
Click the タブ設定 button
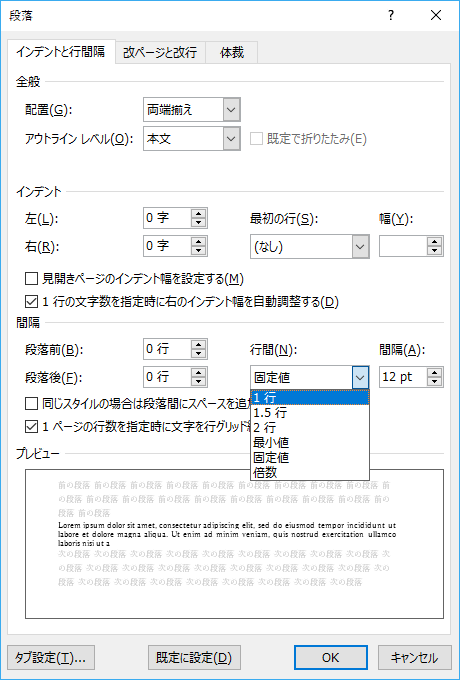51,657
